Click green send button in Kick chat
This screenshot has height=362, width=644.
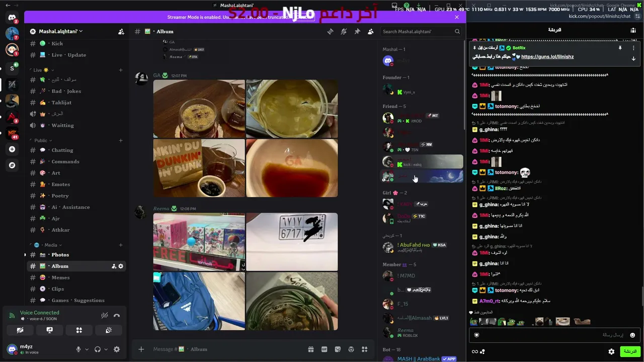630,351
